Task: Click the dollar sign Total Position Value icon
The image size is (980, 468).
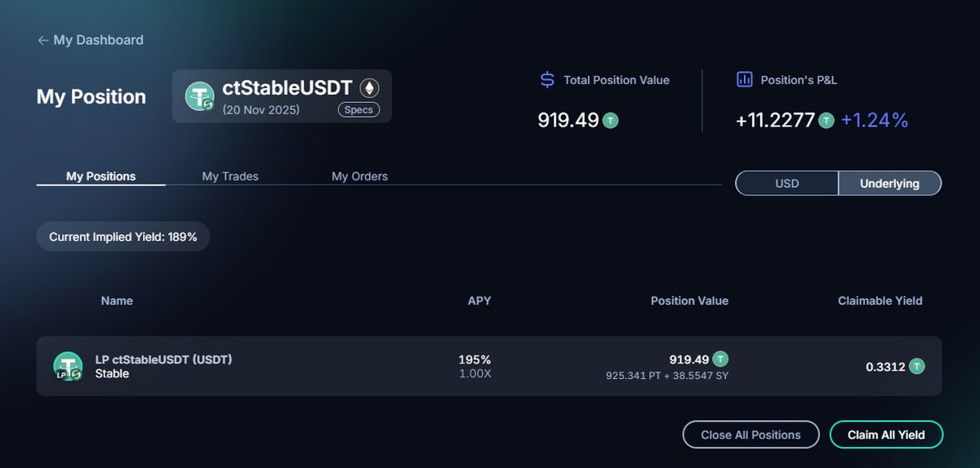Action: [547, 80]
